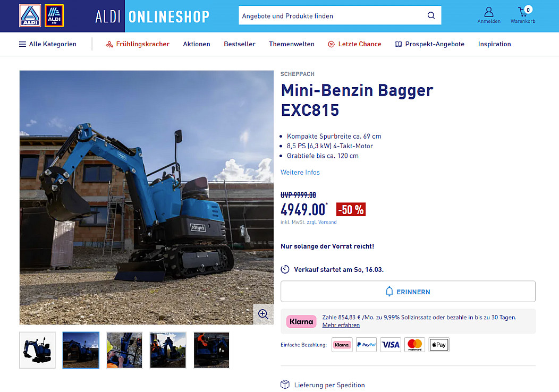The height and width of the screenshot is (392, 559).
Task: Click the Apple Pay icon
Action: 439,345
